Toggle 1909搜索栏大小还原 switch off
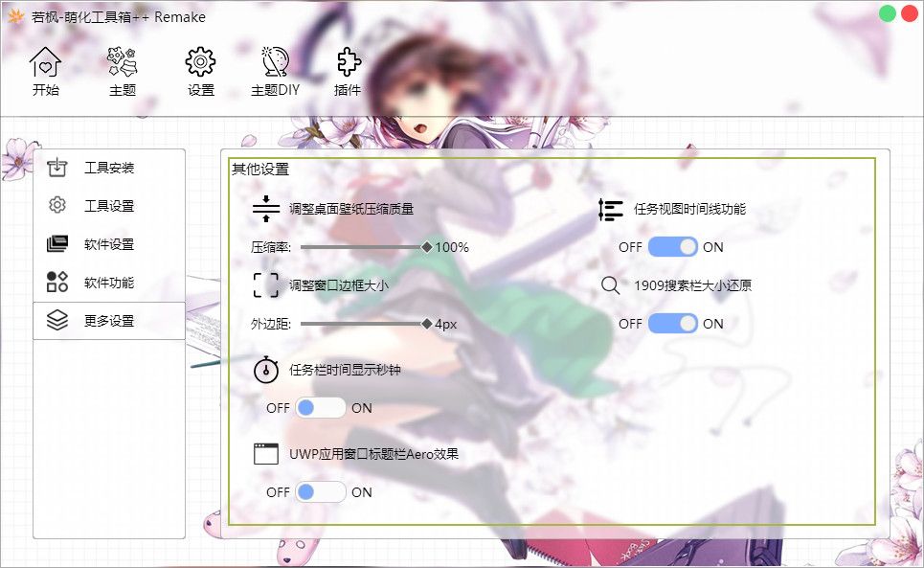The image size is (924, 568). point(672,324)
